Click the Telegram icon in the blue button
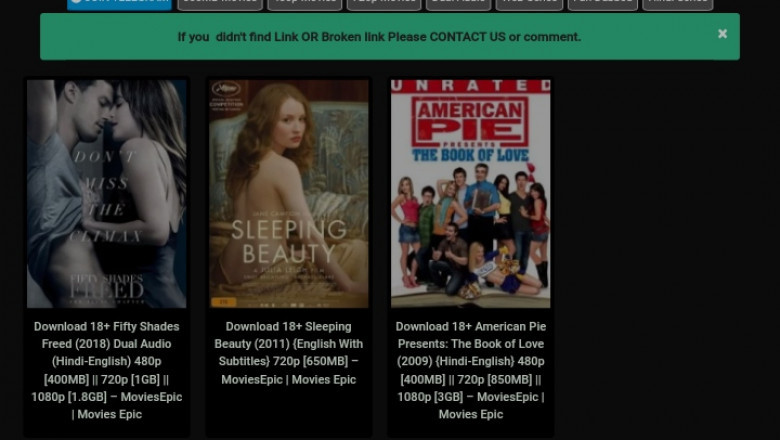The width and height of the screenshot is (780, 440). (76, 2)
